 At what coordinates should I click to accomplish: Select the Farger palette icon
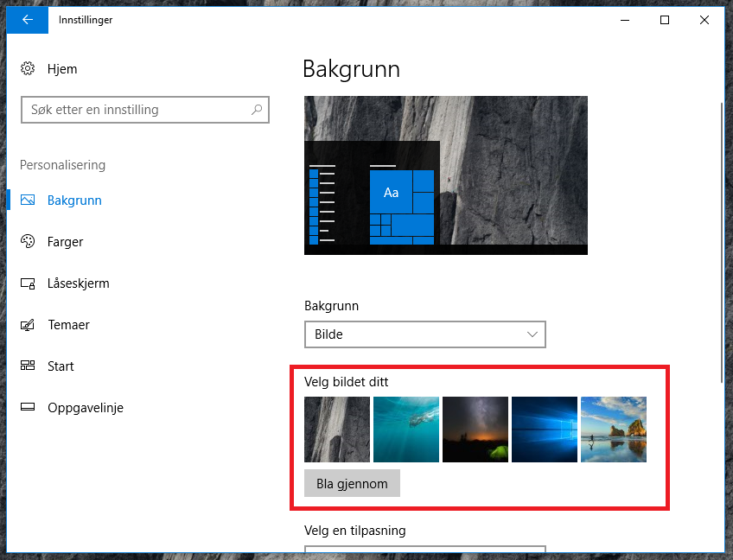click(28, 242)
